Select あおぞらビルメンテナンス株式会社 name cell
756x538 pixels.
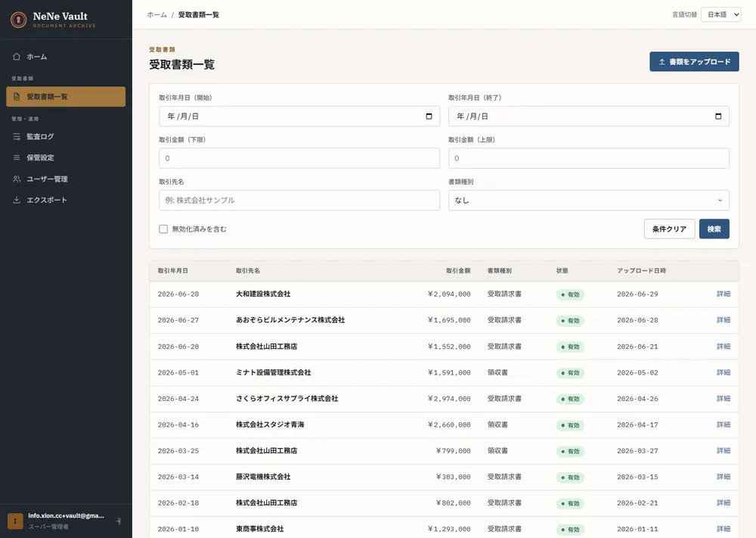(290, 320)
